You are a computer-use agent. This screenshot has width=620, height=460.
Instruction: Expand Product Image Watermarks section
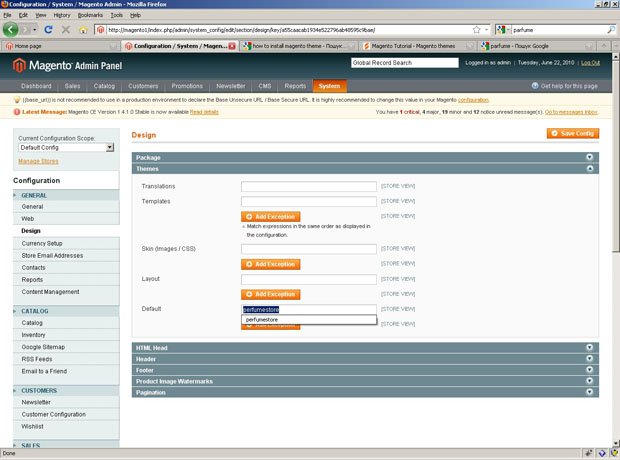coord(365,381)
